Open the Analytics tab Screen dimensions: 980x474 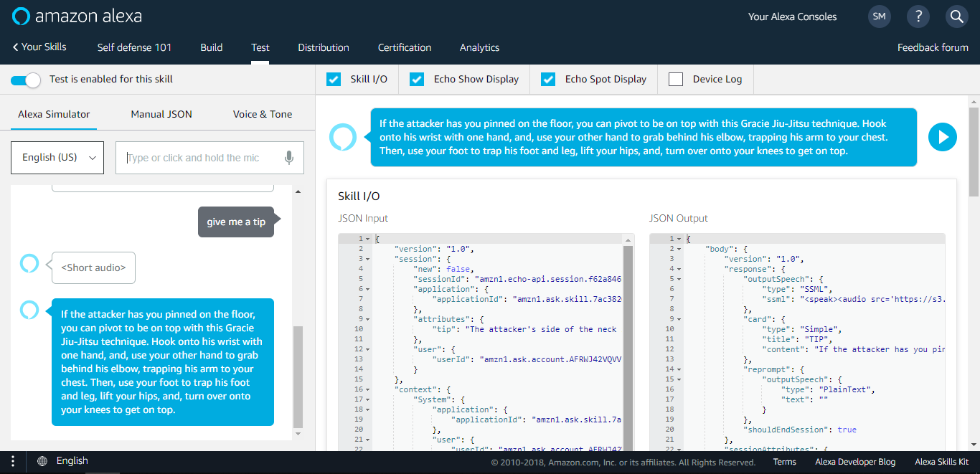pos(479,47)
